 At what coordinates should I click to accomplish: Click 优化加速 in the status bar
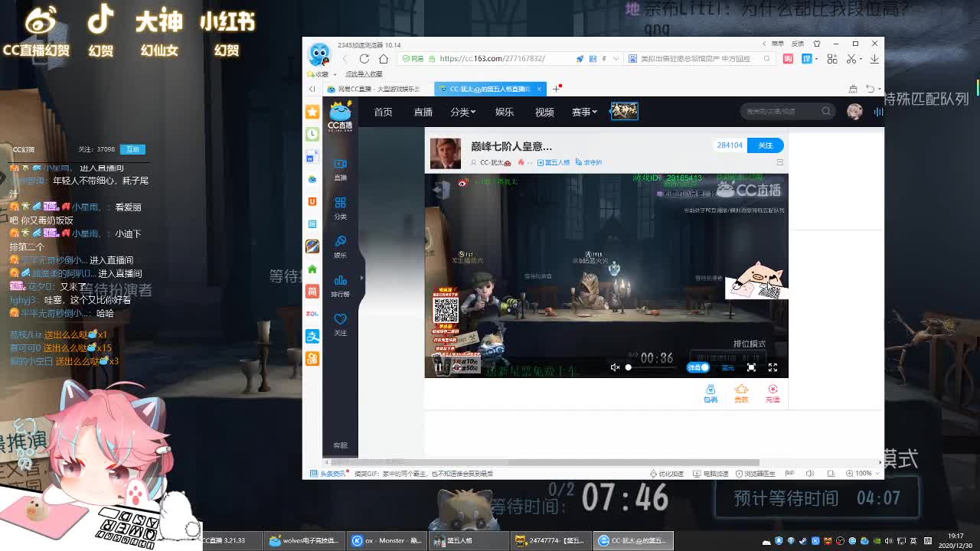tap(667, 474)
